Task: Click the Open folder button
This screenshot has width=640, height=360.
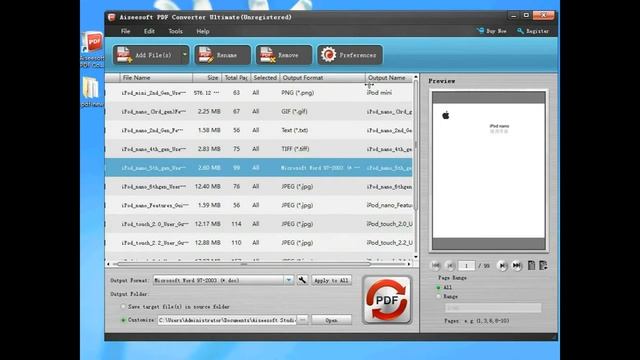Action: pyautogui.click(x=331, y=320)
